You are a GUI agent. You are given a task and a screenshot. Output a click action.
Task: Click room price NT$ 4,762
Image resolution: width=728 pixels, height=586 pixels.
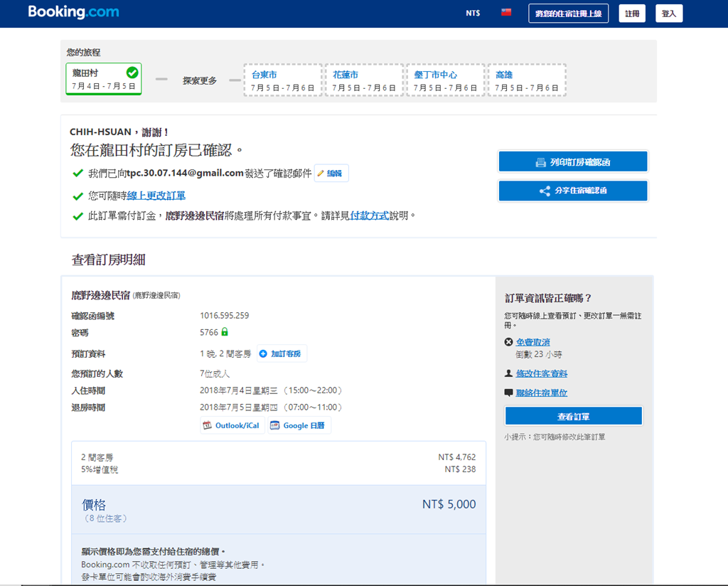pos(457,457)
